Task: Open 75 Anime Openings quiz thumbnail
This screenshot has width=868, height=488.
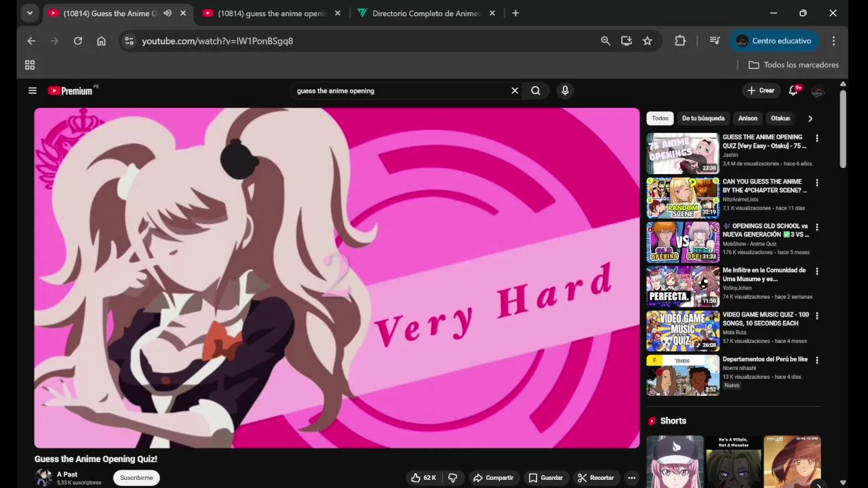Action: click(x=683, y=154)
